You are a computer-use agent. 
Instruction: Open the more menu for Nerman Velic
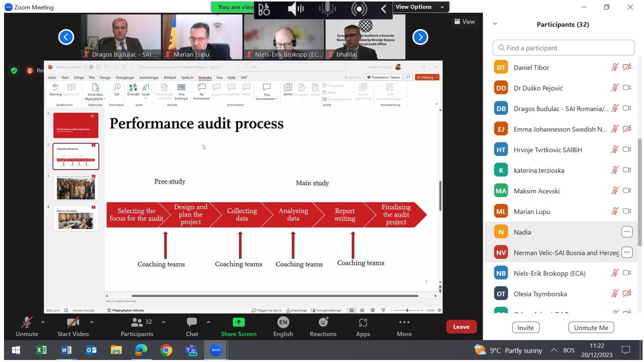[x=627, y=252]
